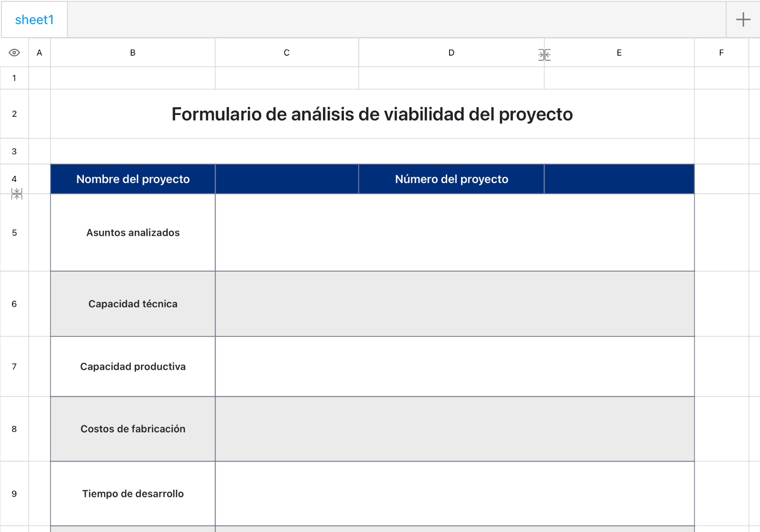Select row 5 header
The width and height of the screenshot is (760, 532).
[14, 233]
